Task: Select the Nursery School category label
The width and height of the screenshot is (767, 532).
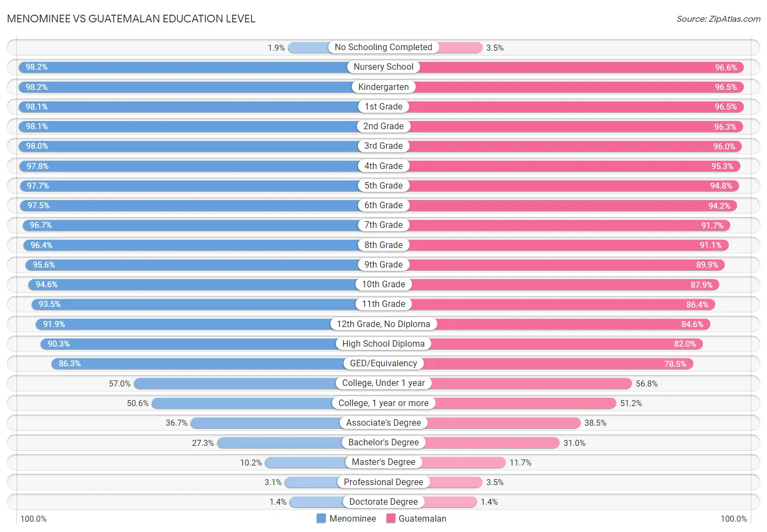Action: click(383, 67)
